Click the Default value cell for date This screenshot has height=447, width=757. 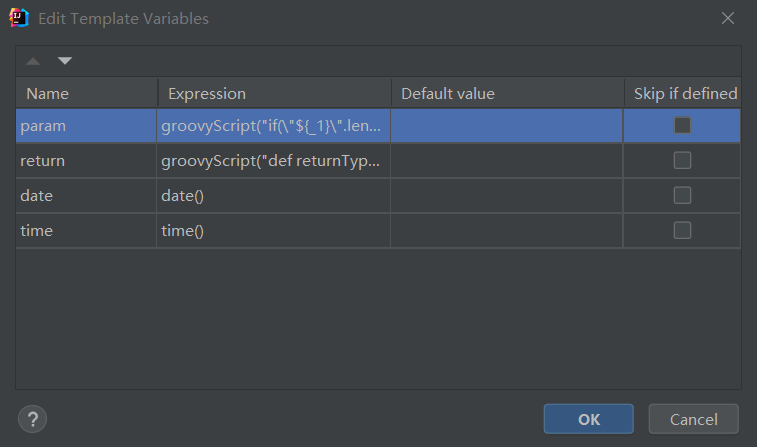tap(507, 195)
